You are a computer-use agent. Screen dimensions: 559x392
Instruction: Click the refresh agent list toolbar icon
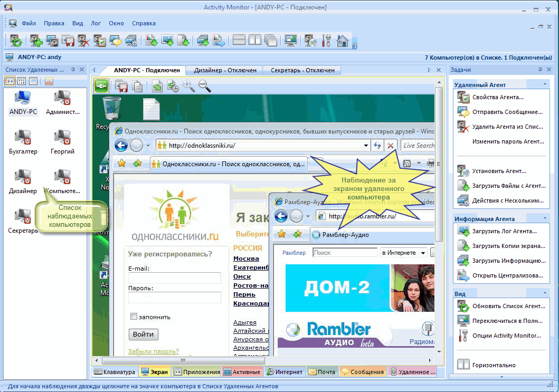point(16,41)
